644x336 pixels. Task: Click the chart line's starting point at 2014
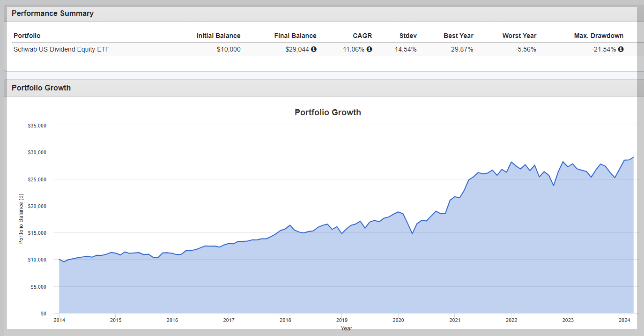pyautogui.click(x=59, y=259)
